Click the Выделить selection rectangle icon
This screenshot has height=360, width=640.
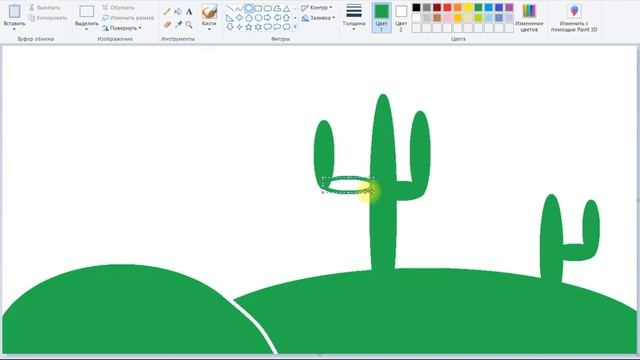[86, 11]
